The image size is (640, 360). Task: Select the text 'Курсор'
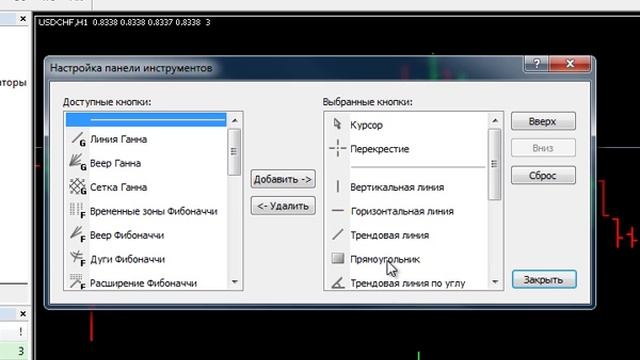366,125
